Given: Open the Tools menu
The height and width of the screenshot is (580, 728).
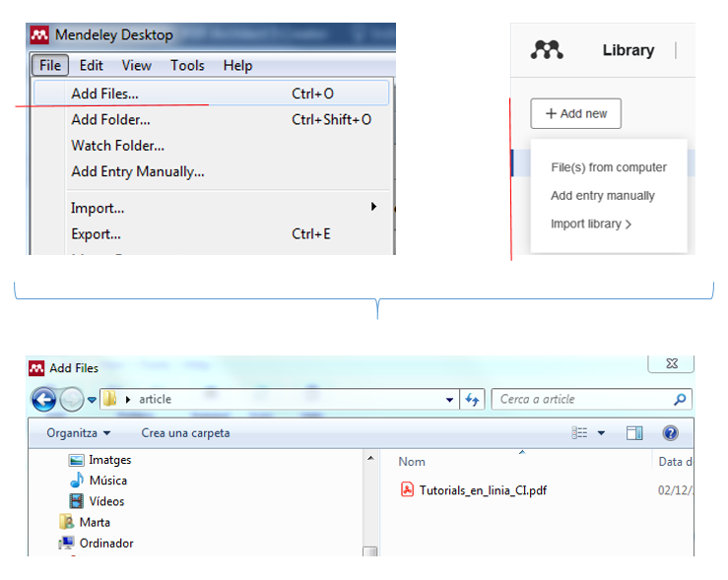Looking at the screenshot, I should coord(187,65).
